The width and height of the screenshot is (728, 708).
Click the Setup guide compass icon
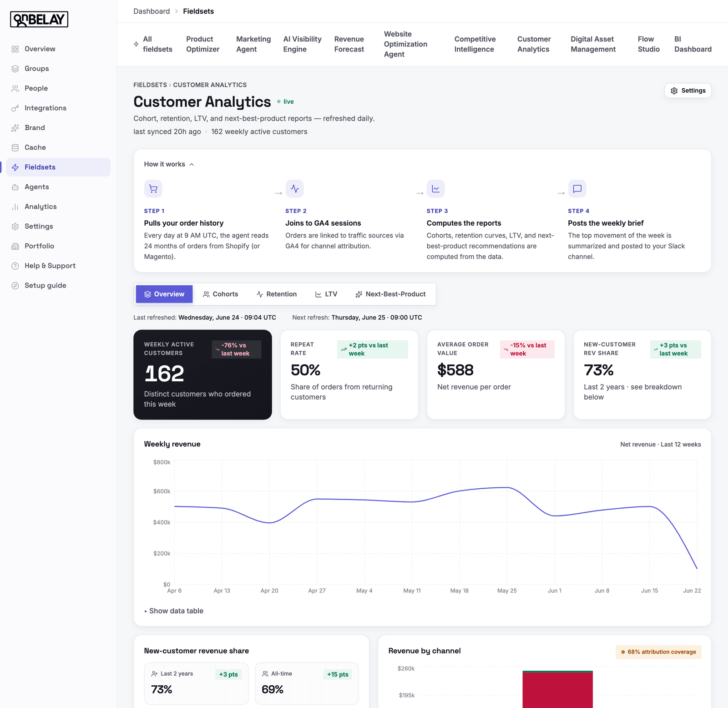click(15, 286)
